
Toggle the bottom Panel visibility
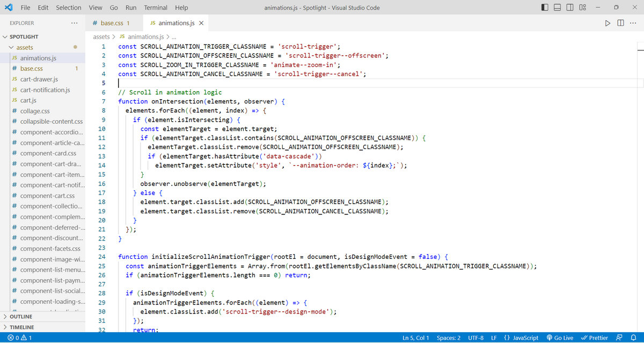(x=558, y=8)
